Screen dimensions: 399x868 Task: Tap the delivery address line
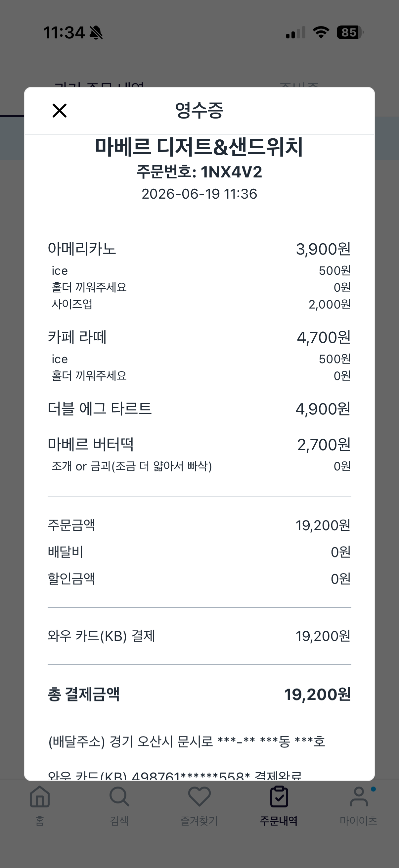pos(187,742)
